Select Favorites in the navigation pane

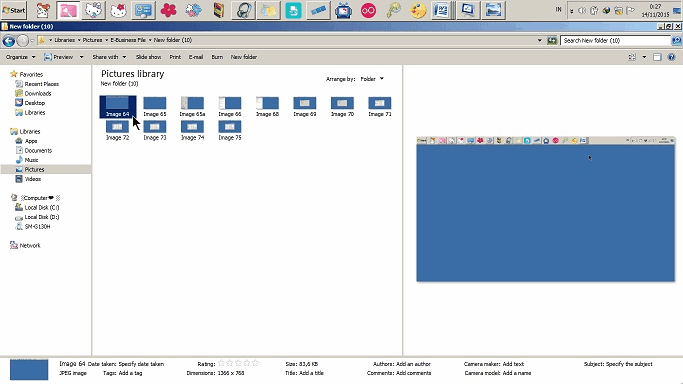pos(27,74)
